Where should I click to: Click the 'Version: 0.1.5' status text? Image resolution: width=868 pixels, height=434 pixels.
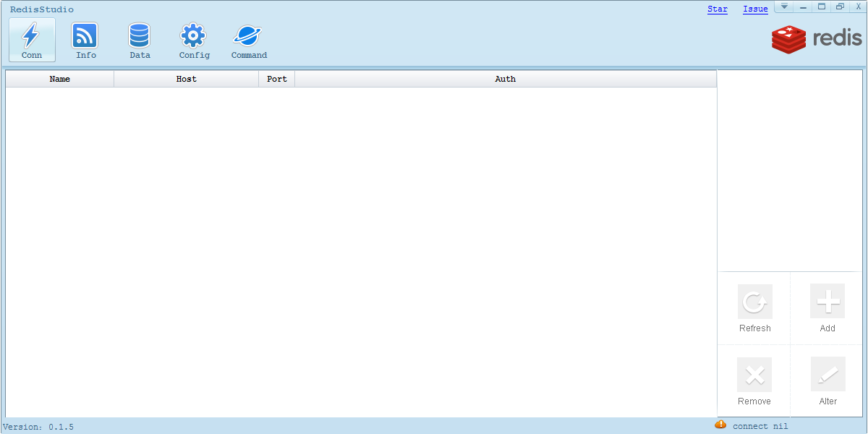39,427
